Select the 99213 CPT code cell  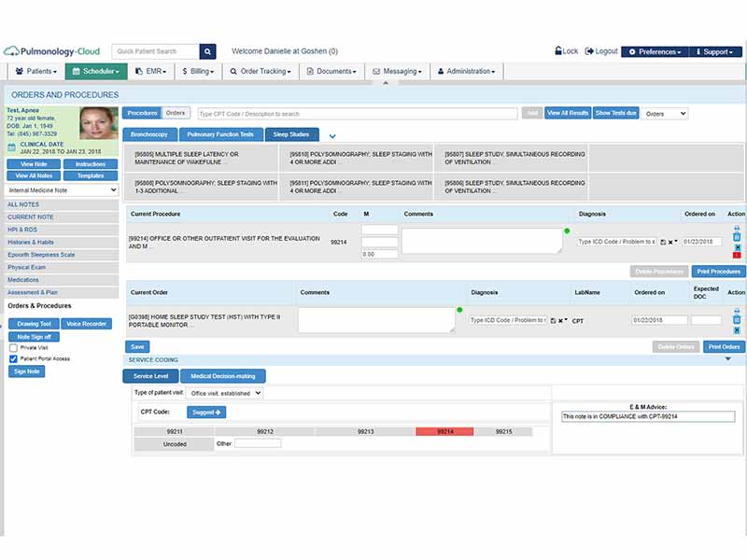[x=365, y=431]
